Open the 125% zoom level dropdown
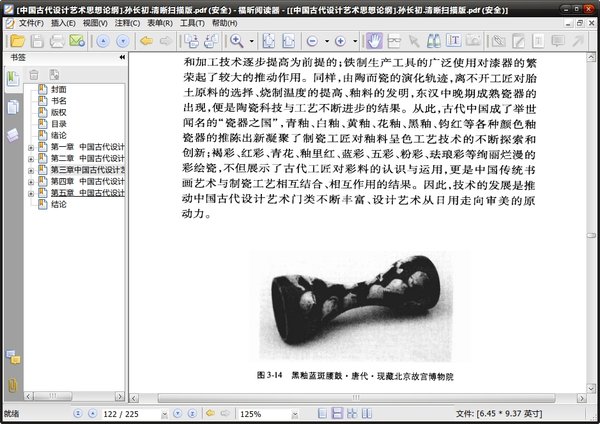This screenshot has width=600, height=424. tap(294, 414)
